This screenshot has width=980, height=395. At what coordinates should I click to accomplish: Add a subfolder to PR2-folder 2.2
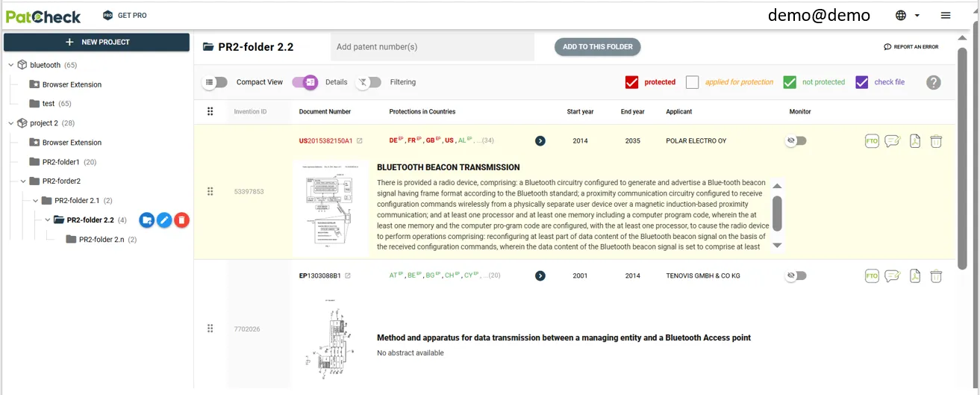click(x=147, y=220)
